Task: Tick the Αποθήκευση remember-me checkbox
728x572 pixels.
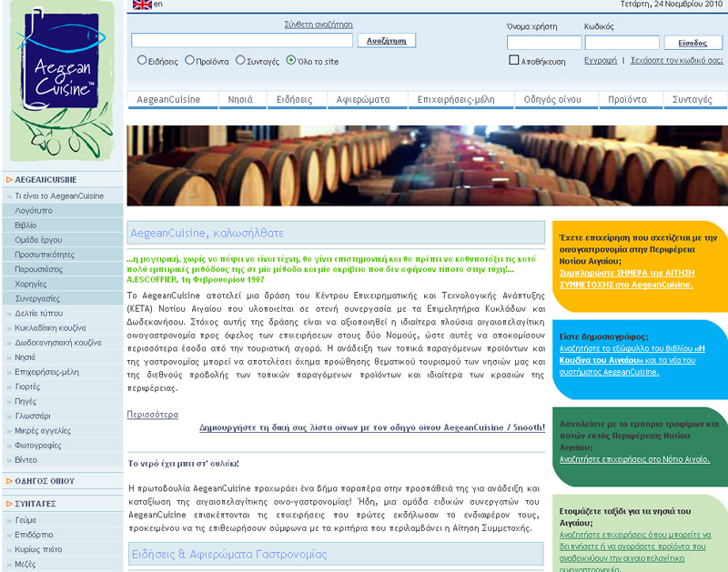Action: coord(514,61)
